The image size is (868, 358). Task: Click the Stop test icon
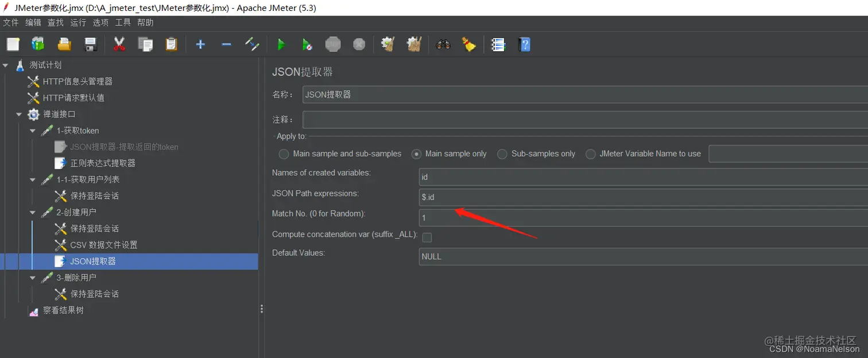coord(333,44)
